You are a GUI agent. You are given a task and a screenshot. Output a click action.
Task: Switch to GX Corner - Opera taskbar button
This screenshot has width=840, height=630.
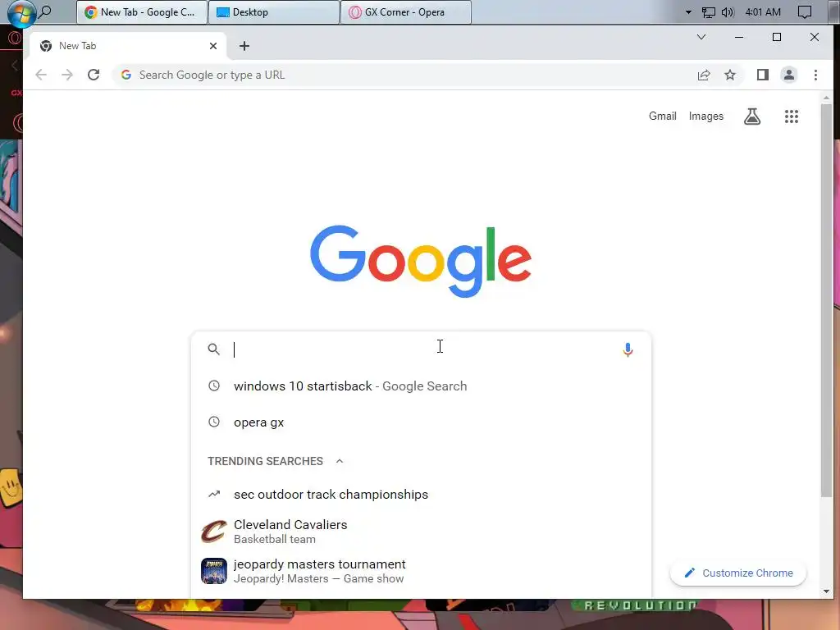406,12
